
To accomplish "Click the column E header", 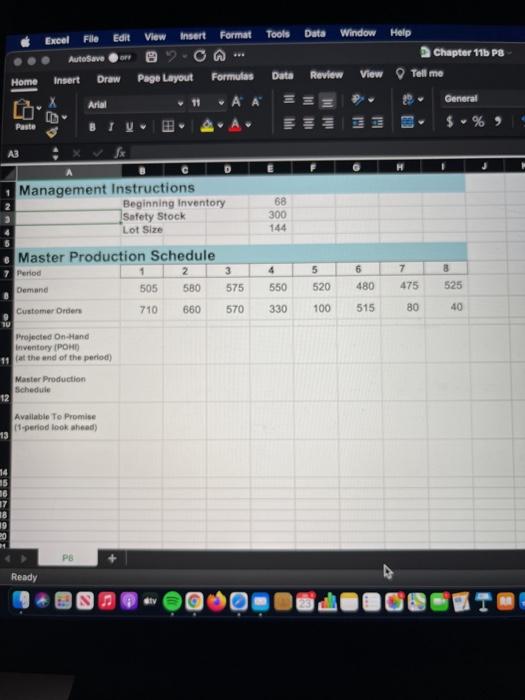I will coord(270,168).
